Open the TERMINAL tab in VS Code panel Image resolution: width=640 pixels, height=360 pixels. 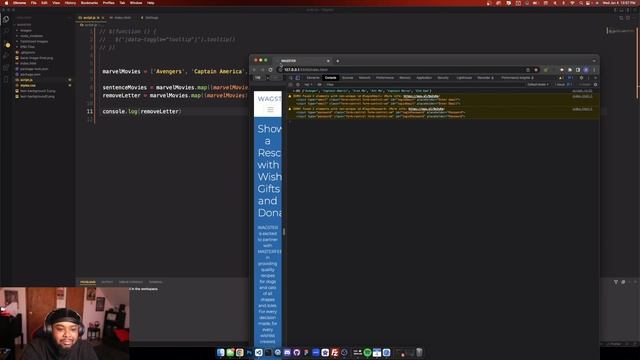pos(155,282)
